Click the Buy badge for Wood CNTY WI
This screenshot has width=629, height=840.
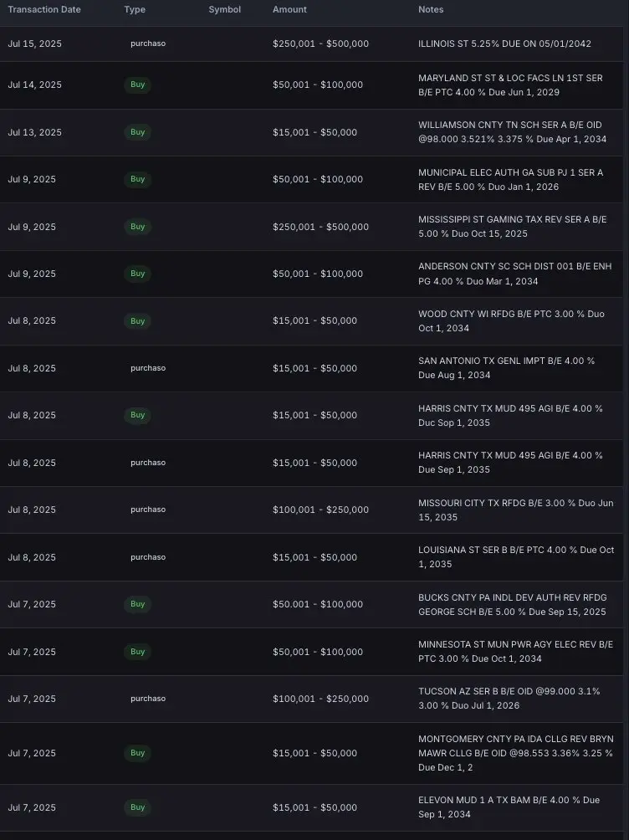click(x=138, y=321)
